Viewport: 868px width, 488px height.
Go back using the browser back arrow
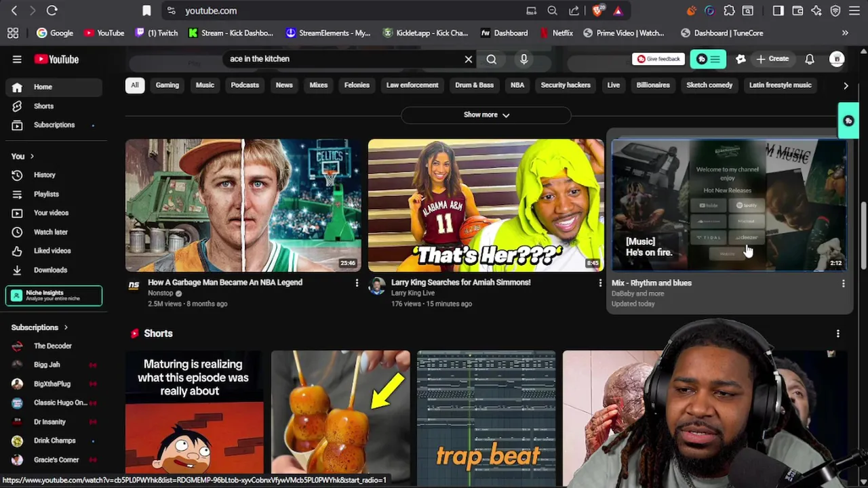[14, 11]
